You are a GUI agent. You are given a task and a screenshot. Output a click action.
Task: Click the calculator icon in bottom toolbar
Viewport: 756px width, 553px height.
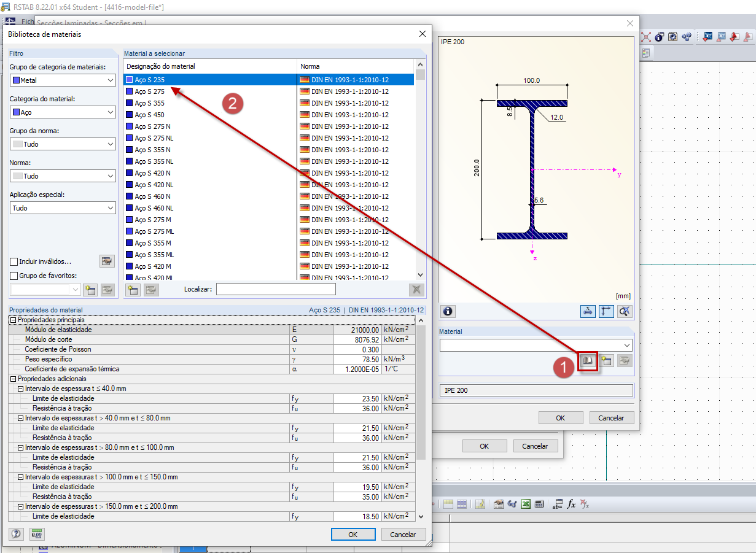[539, 504]
